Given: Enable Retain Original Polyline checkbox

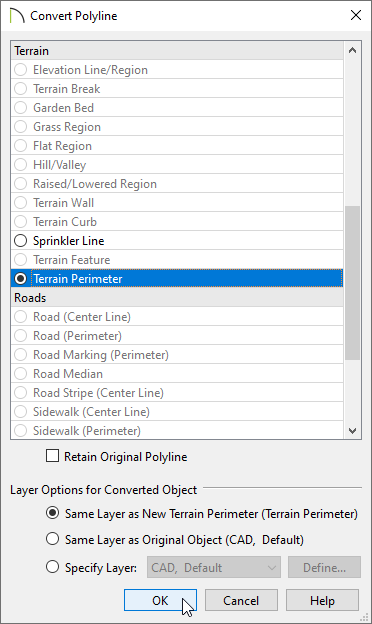Looking at the screenshot, I should pyautogui.click(x=53, y=456).
